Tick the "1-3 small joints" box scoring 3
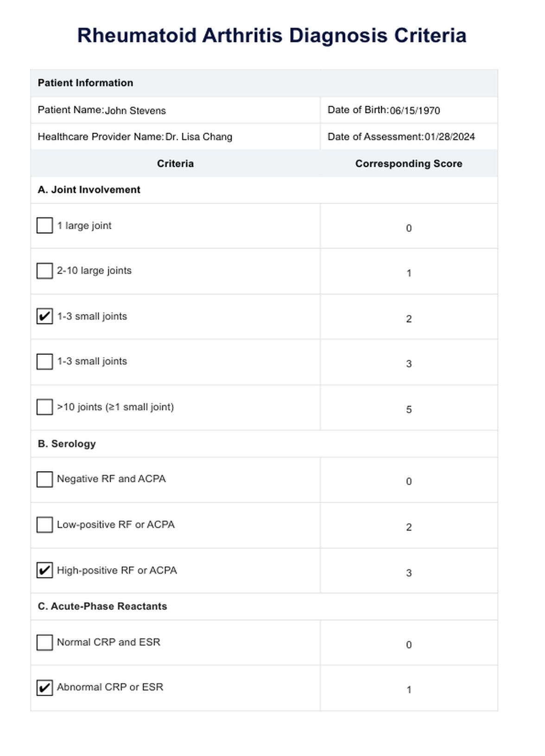This screenshot has height=756, width=545. tap(44, 362)
